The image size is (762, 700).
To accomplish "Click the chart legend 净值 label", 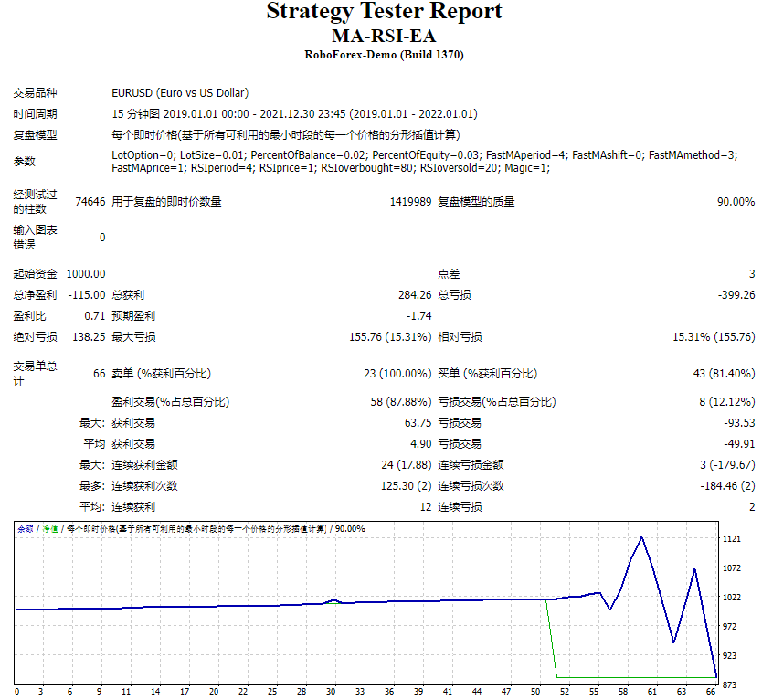I will (50, 529).
